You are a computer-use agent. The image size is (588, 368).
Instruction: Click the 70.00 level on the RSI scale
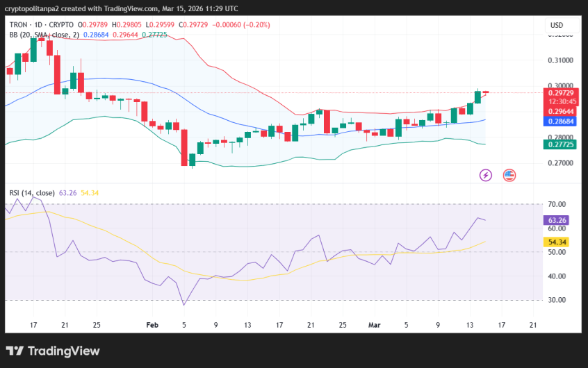point(556,204)
